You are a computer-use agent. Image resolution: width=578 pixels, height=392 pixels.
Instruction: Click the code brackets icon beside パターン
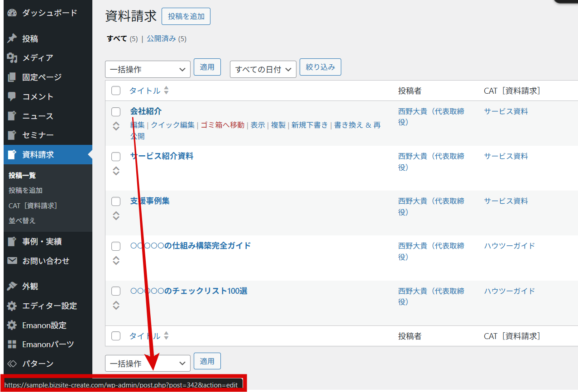(12, 363)
